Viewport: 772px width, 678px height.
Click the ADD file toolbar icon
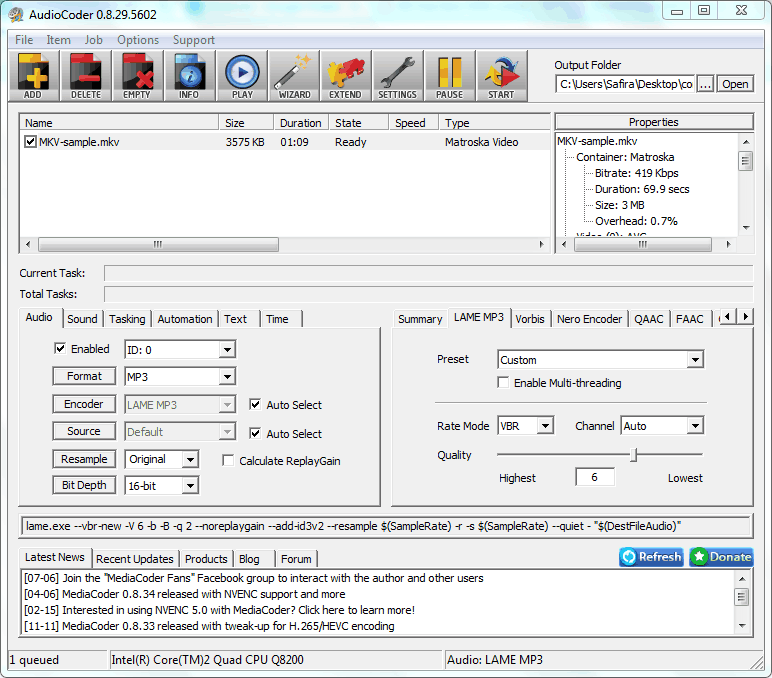[x=33, y=76]
